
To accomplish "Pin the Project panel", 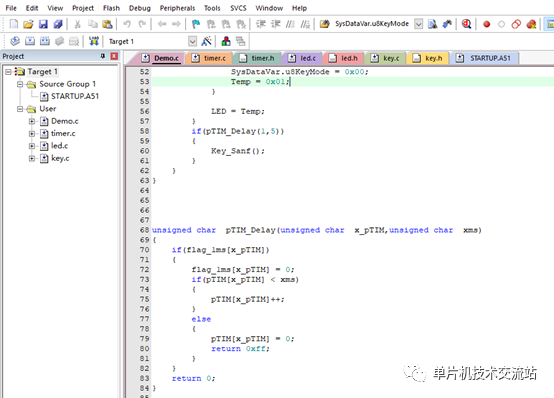I will 103,56.
